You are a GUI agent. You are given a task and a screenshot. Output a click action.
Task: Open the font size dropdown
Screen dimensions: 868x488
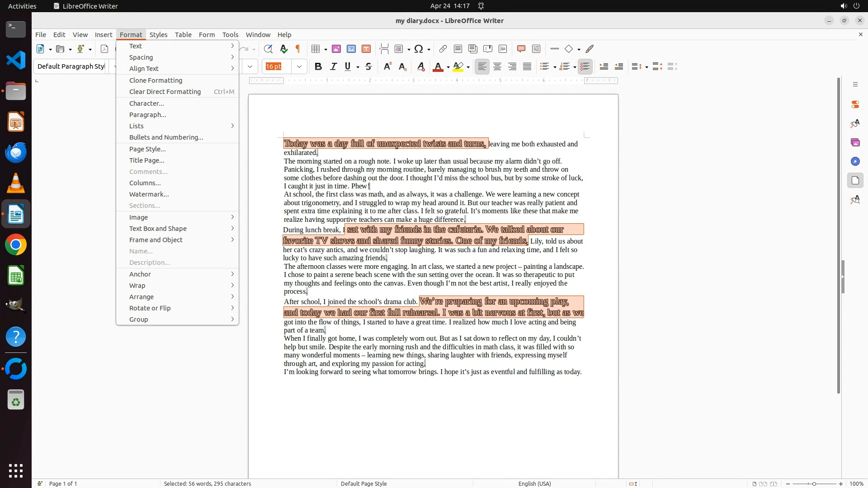click(x=299, y=67)
